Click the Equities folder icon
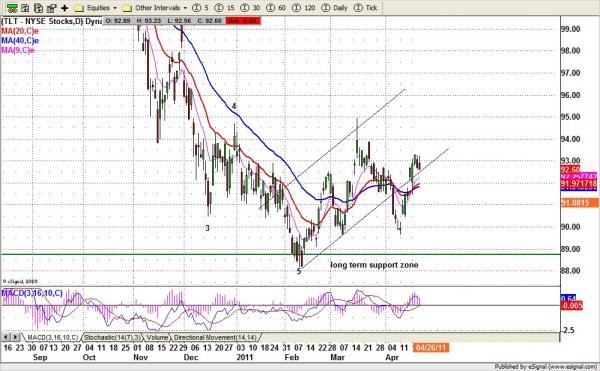The image size is (600, 371). pyautogui.click(x=79, y=8)
